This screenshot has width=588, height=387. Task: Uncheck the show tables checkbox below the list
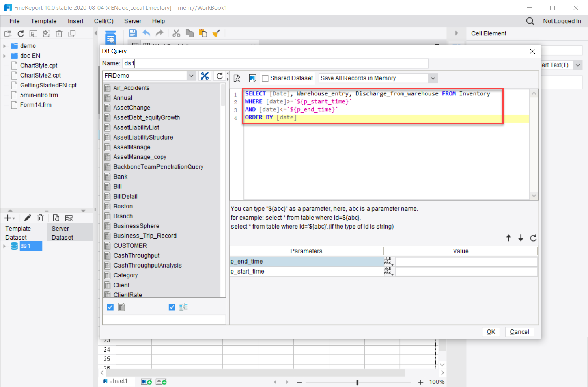coord(110,307)
